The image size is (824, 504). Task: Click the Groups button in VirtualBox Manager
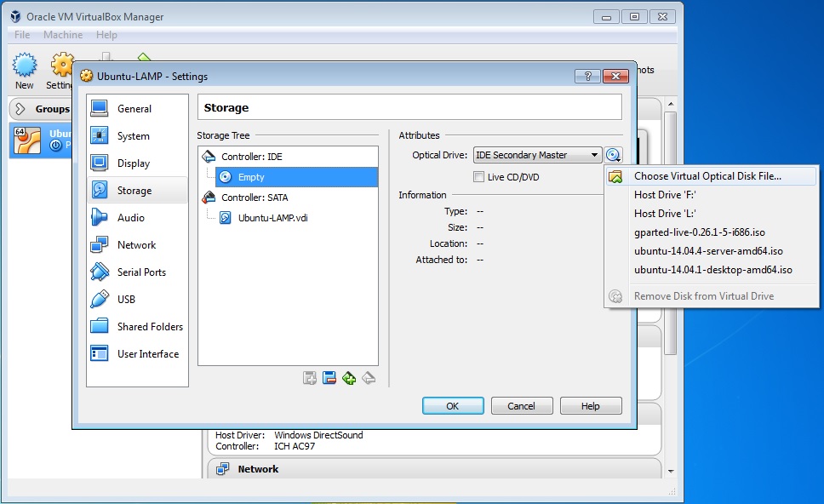coord(41,109)
